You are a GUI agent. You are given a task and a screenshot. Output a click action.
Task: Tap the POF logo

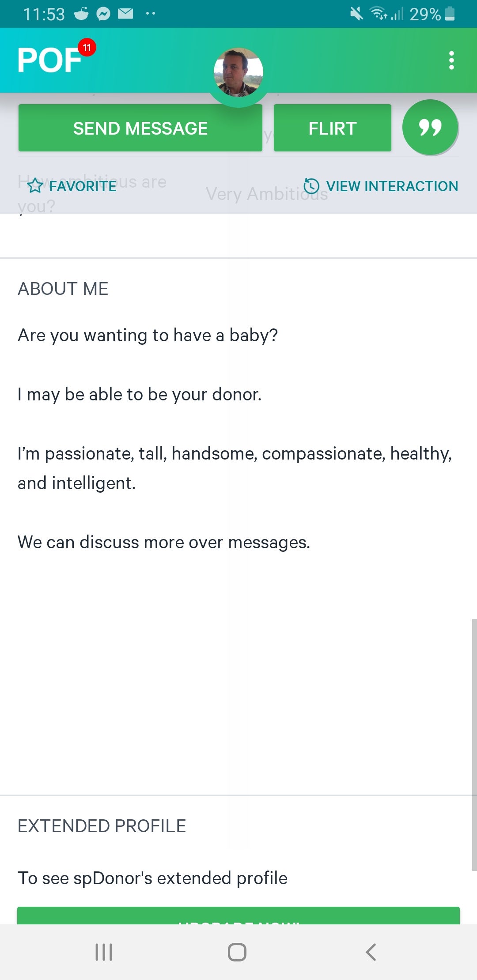49,60
